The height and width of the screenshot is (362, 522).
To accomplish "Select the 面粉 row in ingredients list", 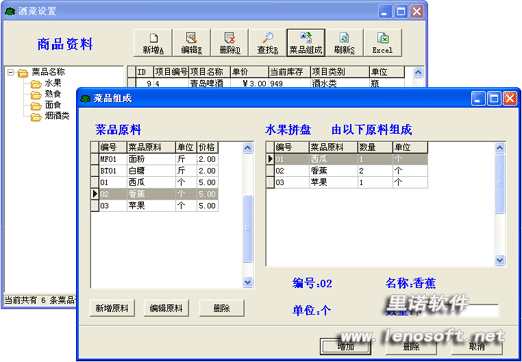I will (154, 159).
